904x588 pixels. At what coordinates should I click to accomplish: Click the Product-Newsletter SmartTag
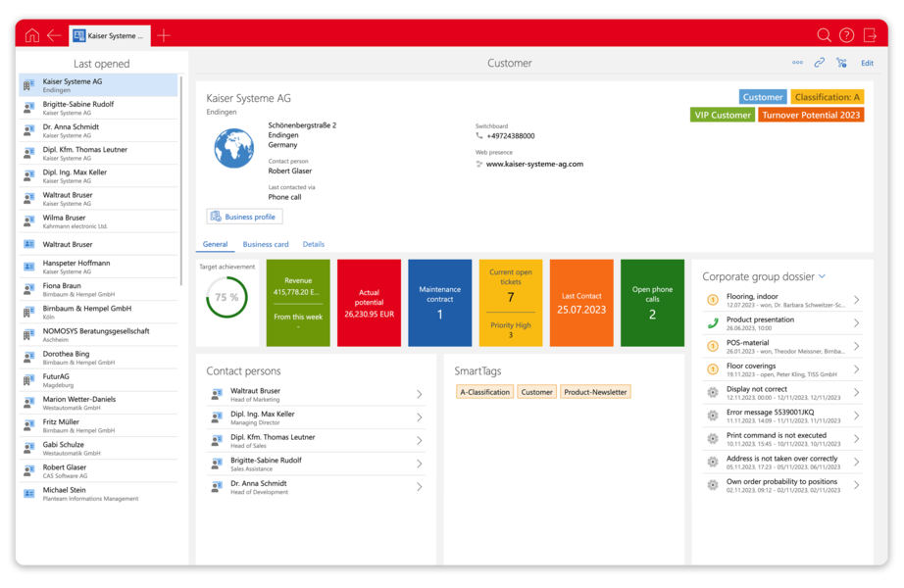click(x=595, y=392)
